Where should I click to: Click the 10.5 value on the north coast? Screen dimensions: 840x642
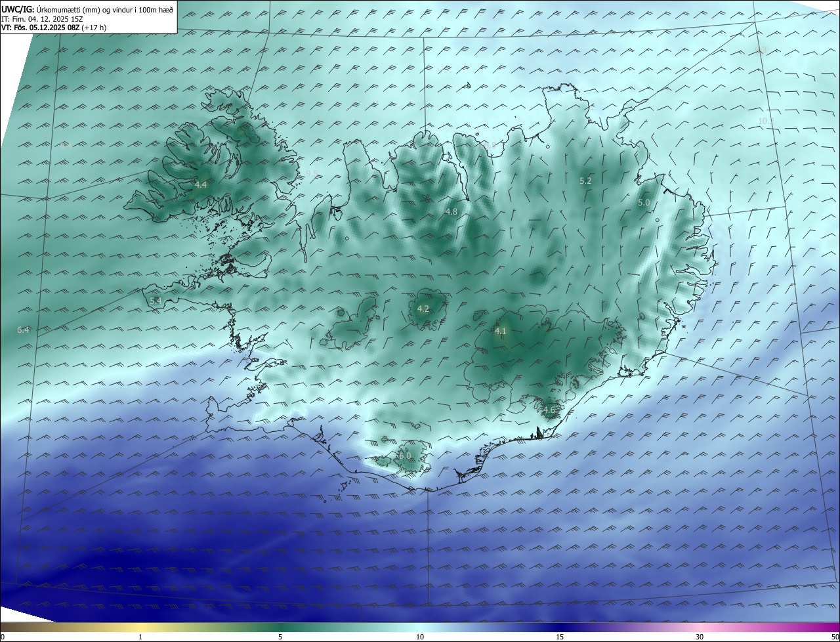pos(489,145)
